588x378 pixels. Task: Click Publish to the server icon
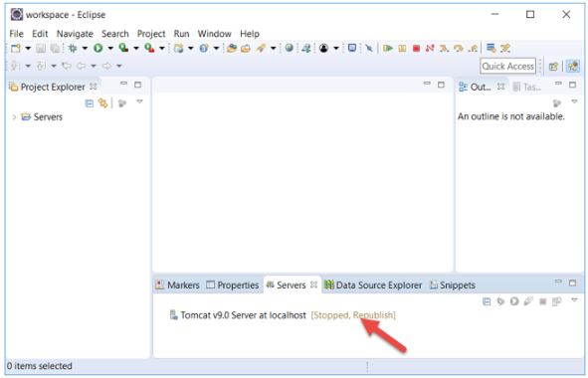(557, 301)
